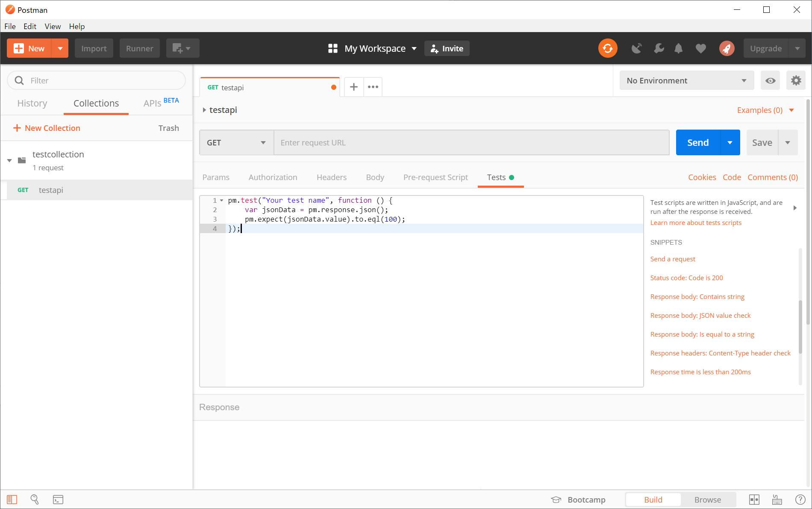Switch to the Pre-request Script tab

[435, 177]
